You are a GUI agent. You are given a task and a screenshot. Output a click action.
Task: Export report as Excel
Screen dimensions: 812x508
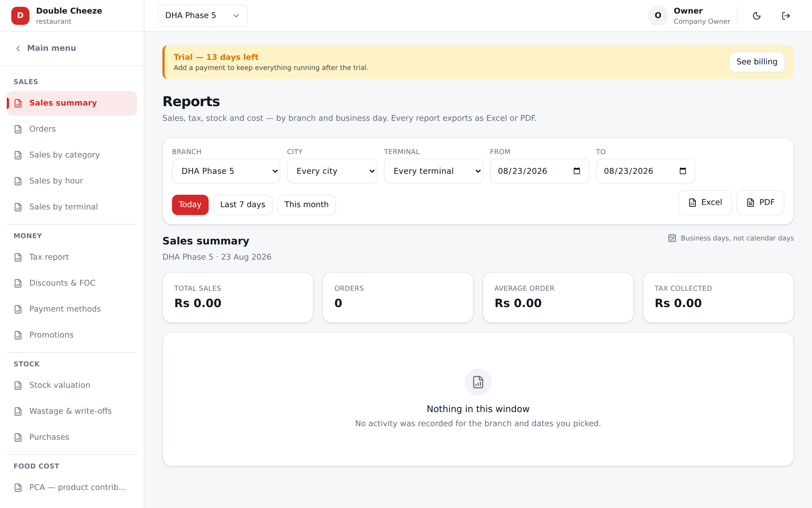click(x=705, y=202)
